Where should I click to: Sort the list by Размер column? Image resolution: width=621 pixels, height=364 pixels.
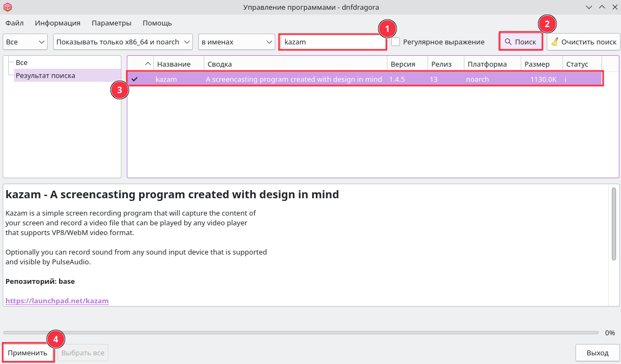click(536, 64)
